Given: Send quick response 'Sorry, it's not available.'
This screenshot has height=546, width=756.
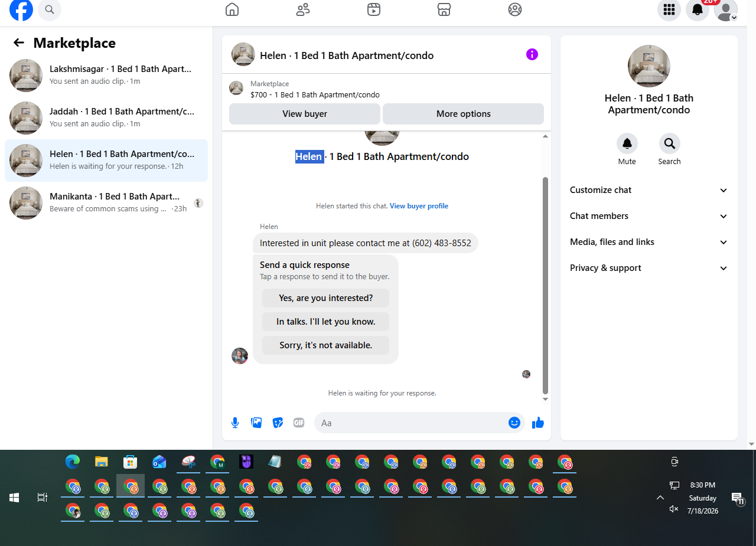Looking at the screenshot, I should [326, 345].
